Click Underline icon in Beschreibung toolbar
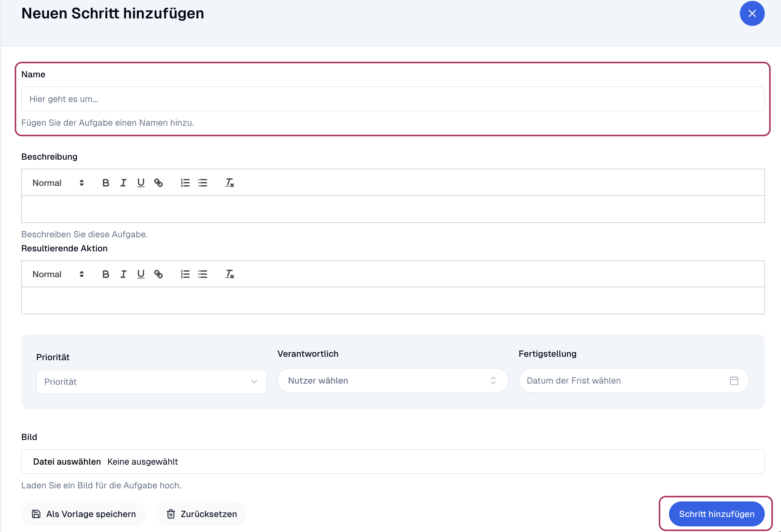The height and width of the screenshot is (532, 781). click(141, 183)
